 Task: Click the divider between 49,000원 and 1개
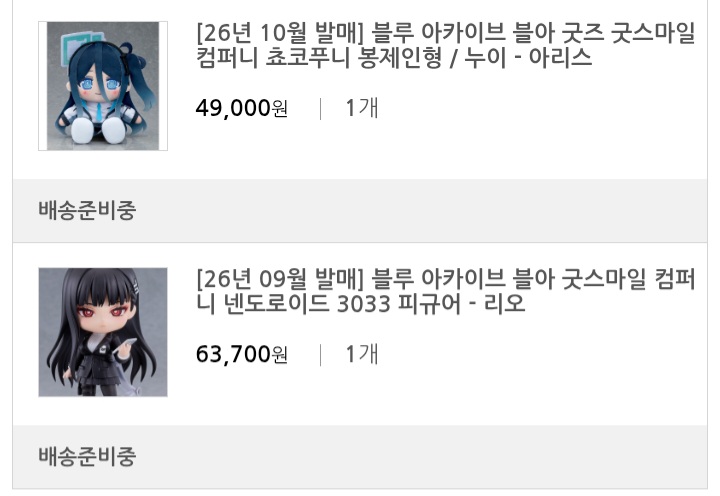[x=320, y=109]
